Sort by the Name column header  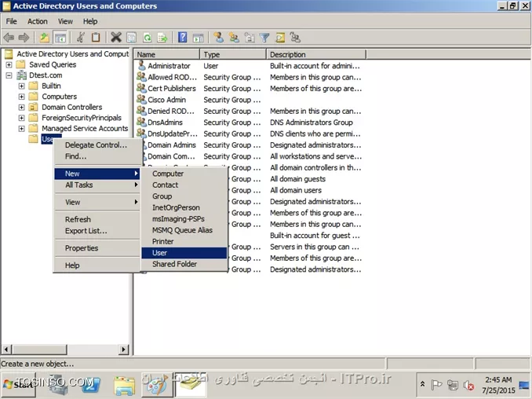[x=167, y=54]
